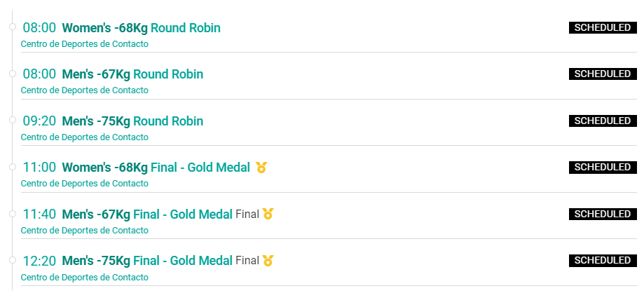The height and width of the screenshot is (293, 644).
Task: Click gold medal icon for Women's -68Kg Final
Action: point(261,168)
